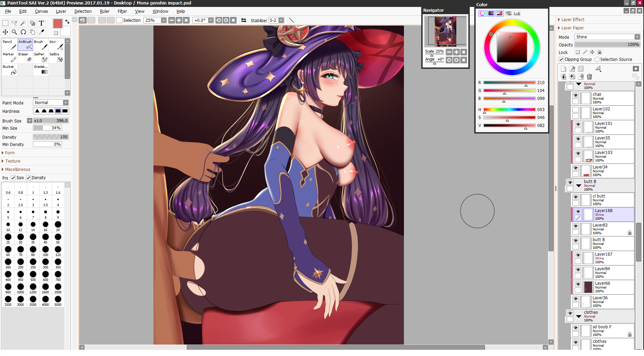Click the Undo button in toolbar
Viewport: 644px width, 356px height.
tap(82, 20)
